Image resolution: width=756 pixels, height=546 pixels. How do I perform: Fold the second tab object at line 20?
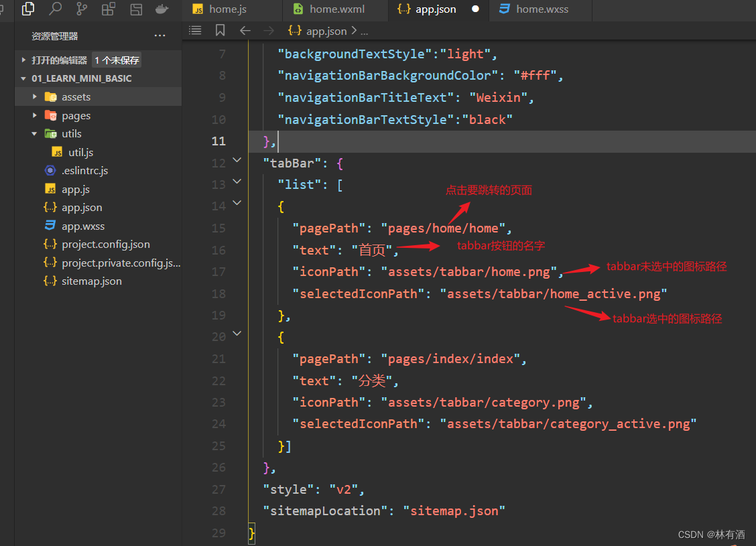tap(237, 333)
